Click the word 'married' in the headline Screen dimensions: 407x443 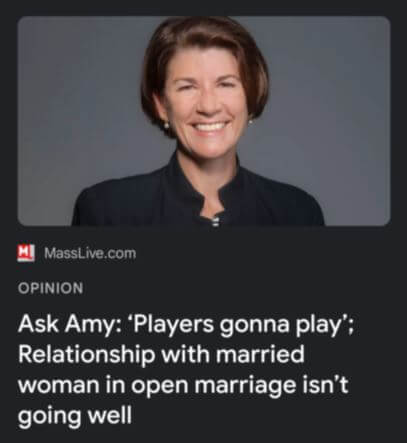tap(260, 354)
